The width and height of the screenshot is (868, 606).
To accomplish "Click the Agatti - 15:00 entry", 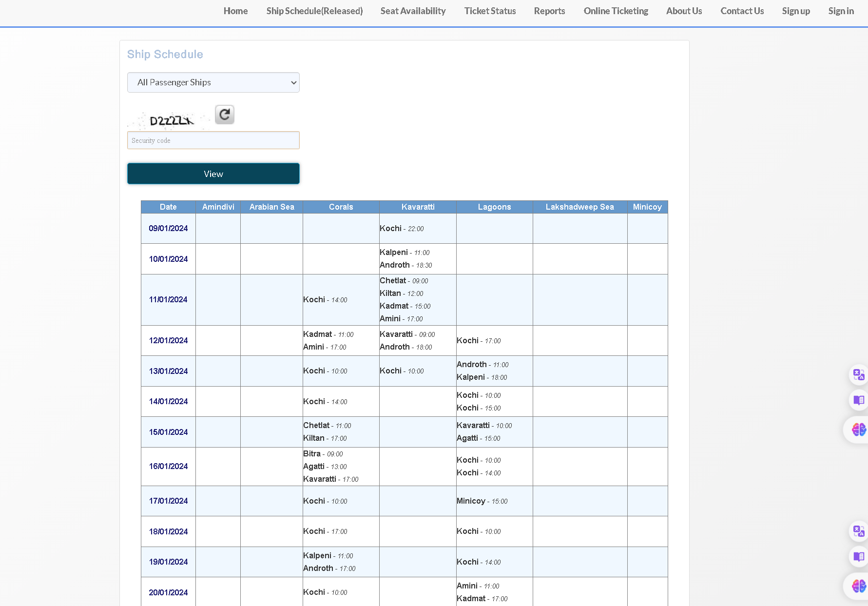I will (x=478, y=438).
